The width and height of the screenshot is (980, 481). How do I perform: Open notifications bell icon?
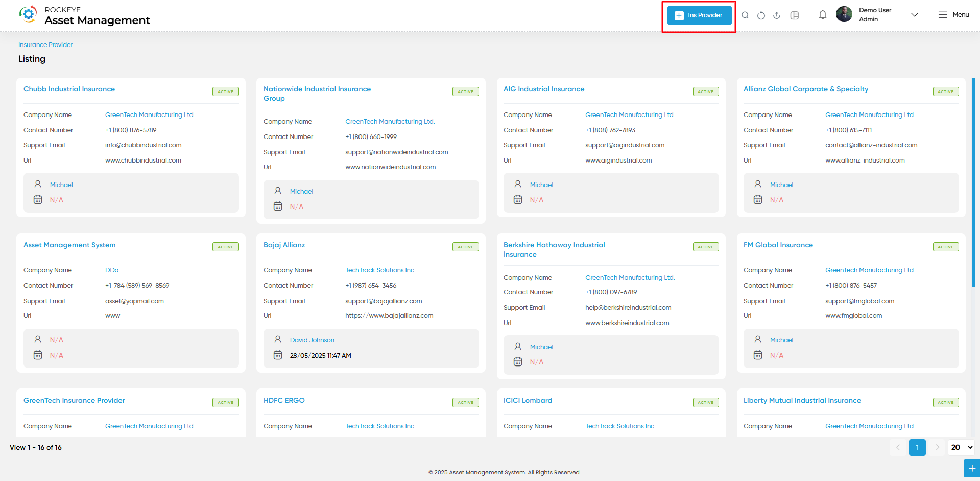pyautogui.click(x=823, y=15)
